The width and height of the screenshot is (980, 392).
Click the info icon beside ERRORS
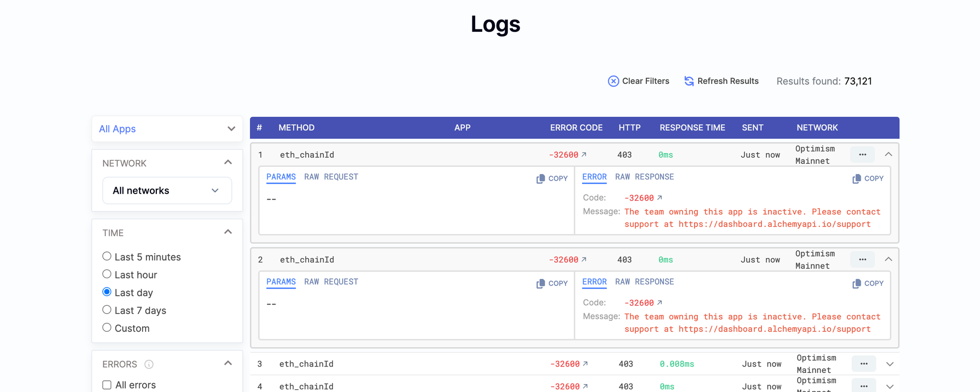tap(149, 365)
